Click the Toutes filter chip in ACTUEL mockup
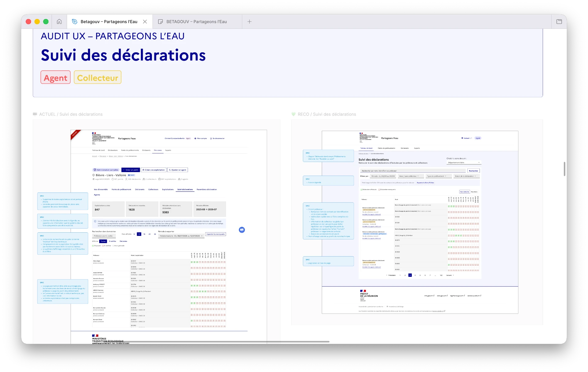This screenshot has height=372, width=588. [x=103, y=241]
